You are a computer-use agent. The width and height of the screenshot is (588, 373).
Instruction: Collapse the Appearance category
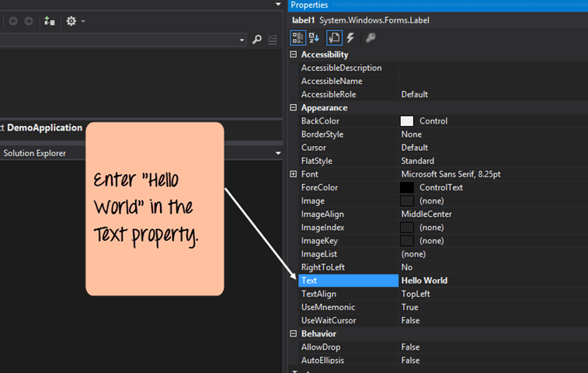point(293,108)
